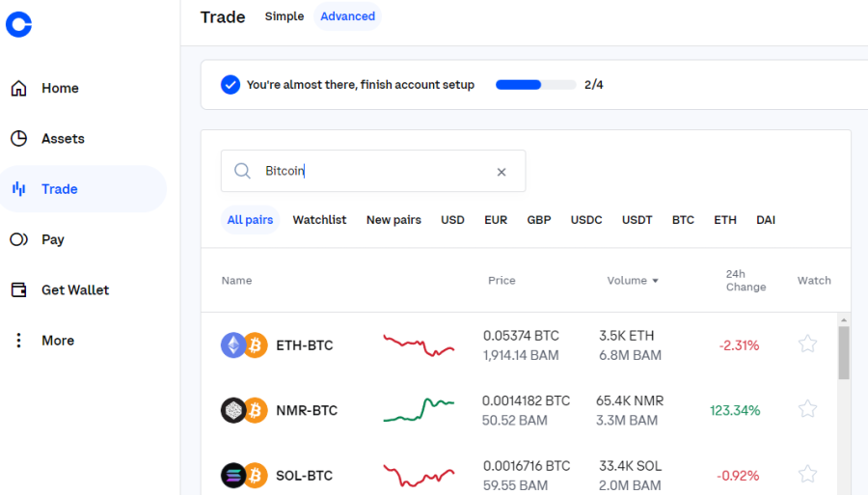Open the Home sidebar icon
Screen dimensions: 868x495
(18, 89)
